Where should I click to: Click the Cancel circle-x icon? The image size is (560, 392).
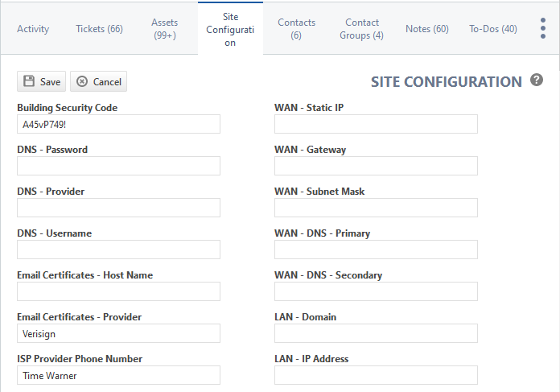(82, 81)
